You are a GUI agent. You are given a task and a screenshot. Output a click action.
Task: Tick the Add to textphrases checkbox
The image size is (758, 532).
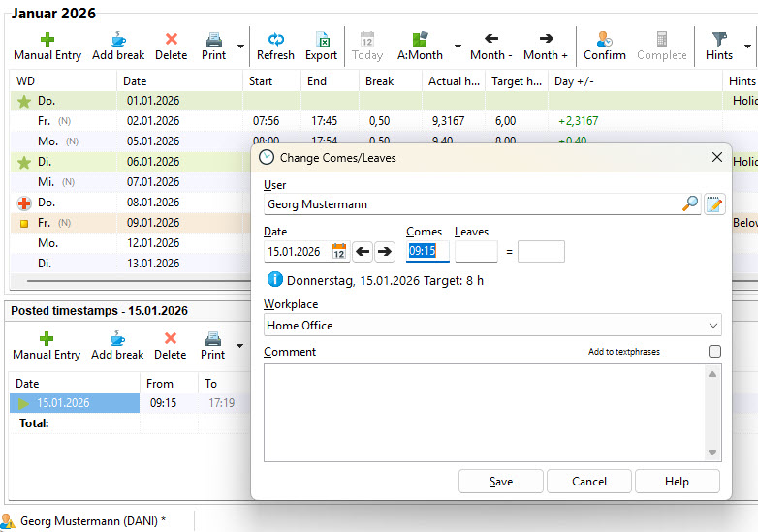(x=714, y=352)
